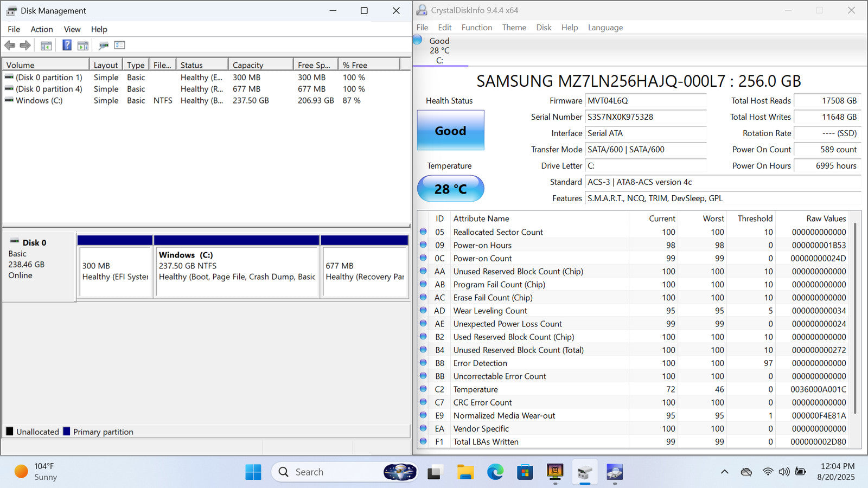868x488 pixels.
Task: Open the Theme menu in CrystalDiskInfo
Action: tap(514, 28)
